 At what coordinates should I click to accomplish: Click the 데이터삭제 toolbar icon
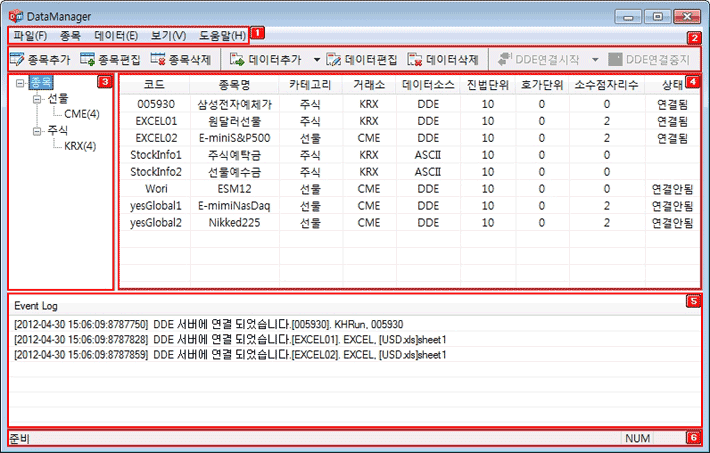pos(415,60)
